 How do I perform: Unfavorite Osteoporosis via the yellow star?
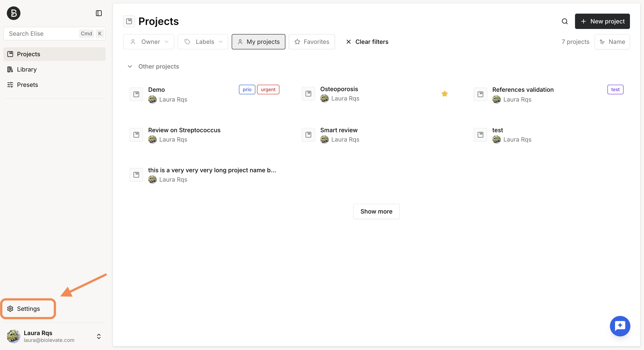(x=444, y=94)
